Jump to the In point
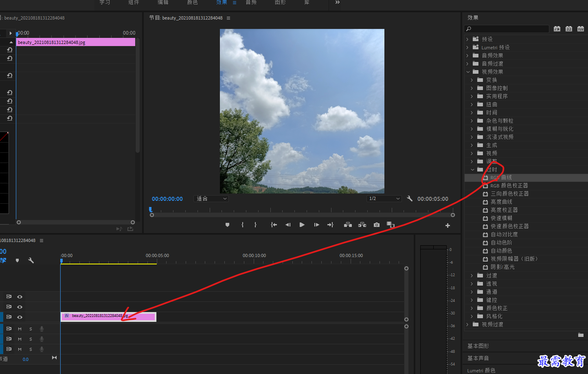Image resolution: width=588 pixels, height=374 pixels. pos(274,225)
